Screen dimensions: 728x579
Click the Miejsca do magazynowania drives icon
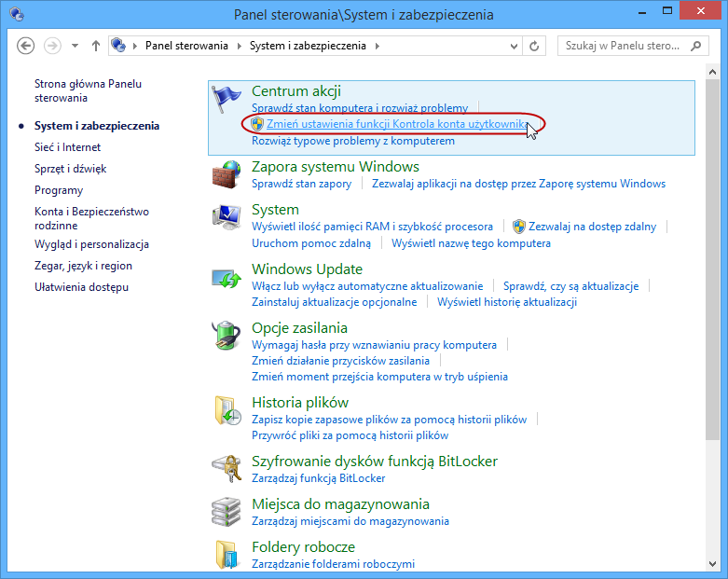pyautogui.click(x=227, y=512)
